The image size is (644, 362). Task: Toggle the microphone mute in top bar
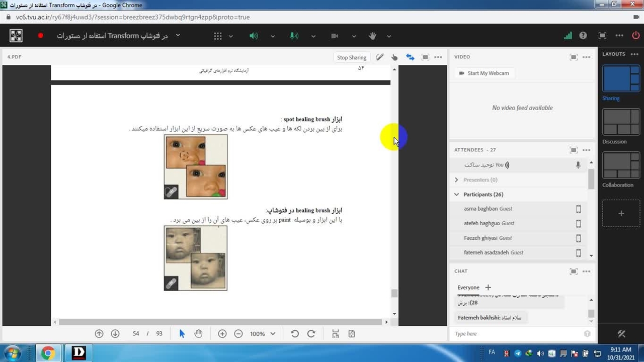tap(294, 36)
